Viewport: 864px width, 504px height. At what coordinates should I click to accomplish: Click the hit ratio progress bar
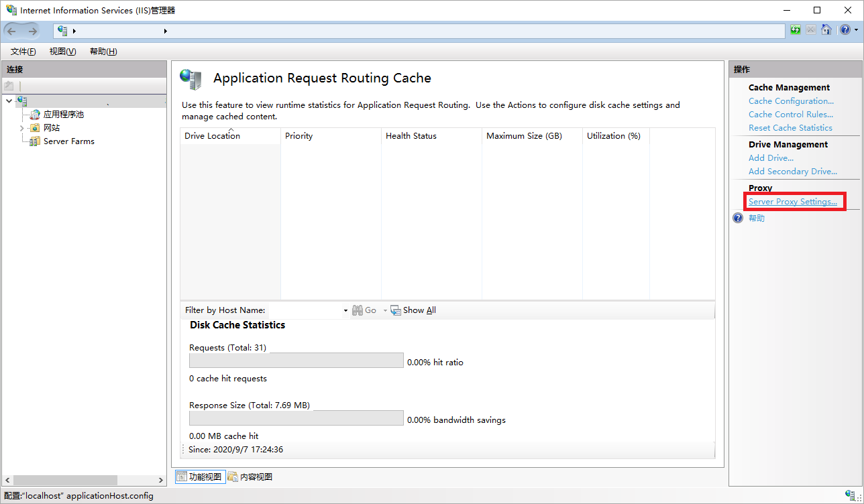tap(296, 361)
